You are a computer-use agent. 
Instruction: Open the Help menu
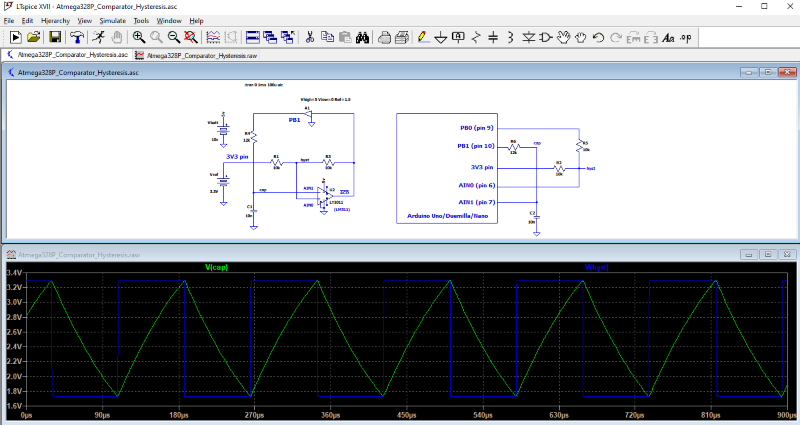(196, 21)
